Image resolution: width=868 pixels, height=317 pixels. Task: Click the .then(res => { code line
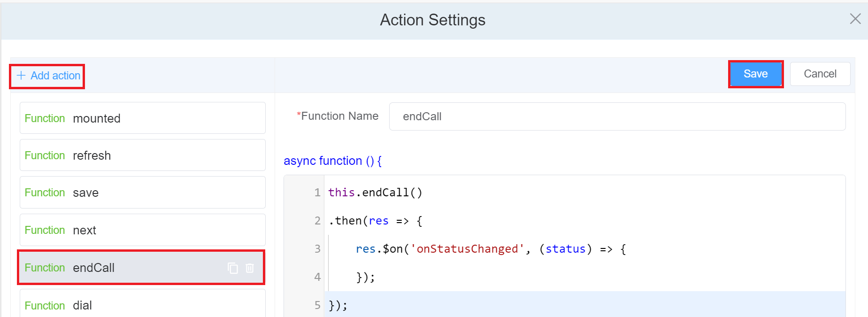375,221
